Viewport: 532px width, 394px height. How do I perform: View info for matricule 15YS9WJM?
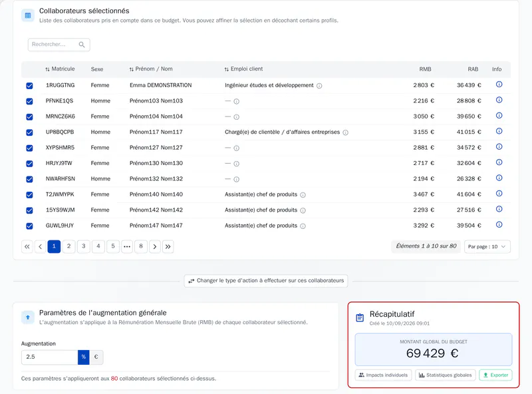(x=499, y=209)
